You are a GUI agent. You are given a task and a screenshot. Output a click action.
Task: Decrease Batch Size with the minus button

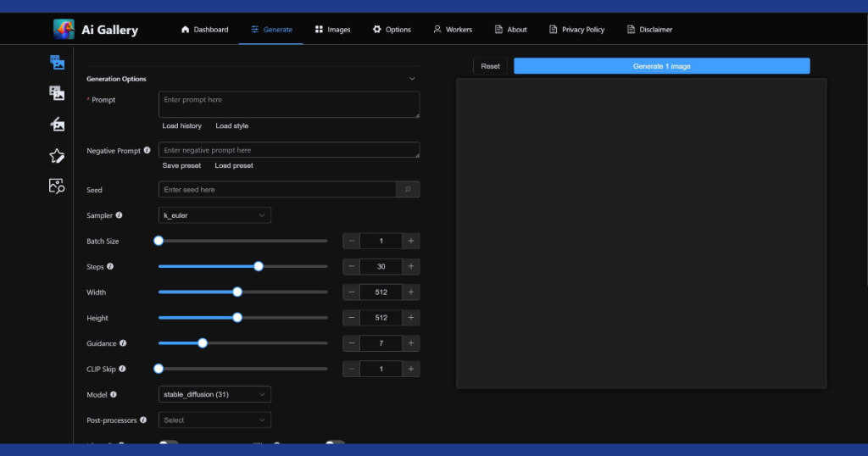point(352,241)
